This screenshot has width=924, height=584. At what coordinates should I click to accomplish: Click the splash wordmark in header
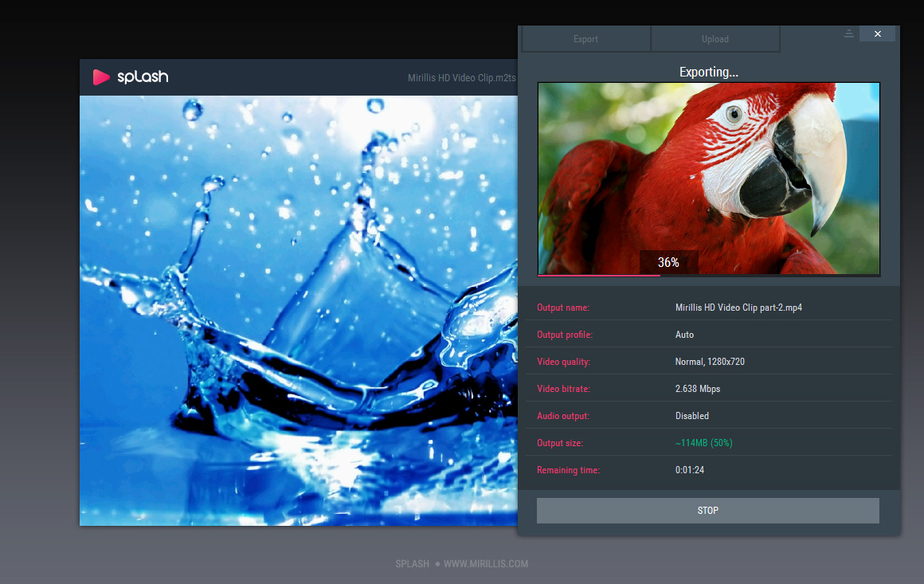pos(143,77)
